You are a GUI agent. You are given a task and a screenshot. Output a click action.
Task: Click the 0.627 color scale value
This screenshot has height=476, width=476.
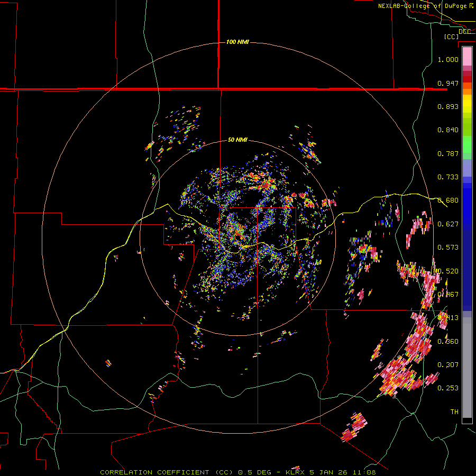448,224
